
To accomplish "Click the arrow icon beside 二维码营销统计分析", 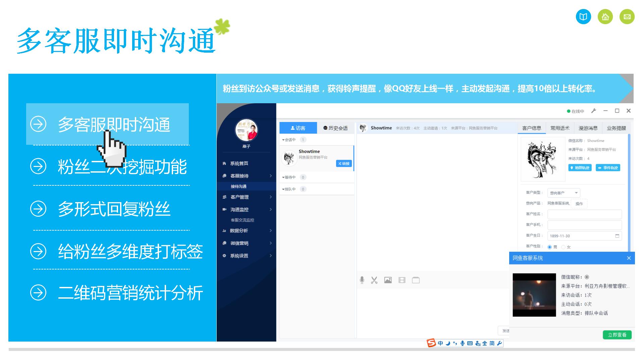I will (38, 293).
